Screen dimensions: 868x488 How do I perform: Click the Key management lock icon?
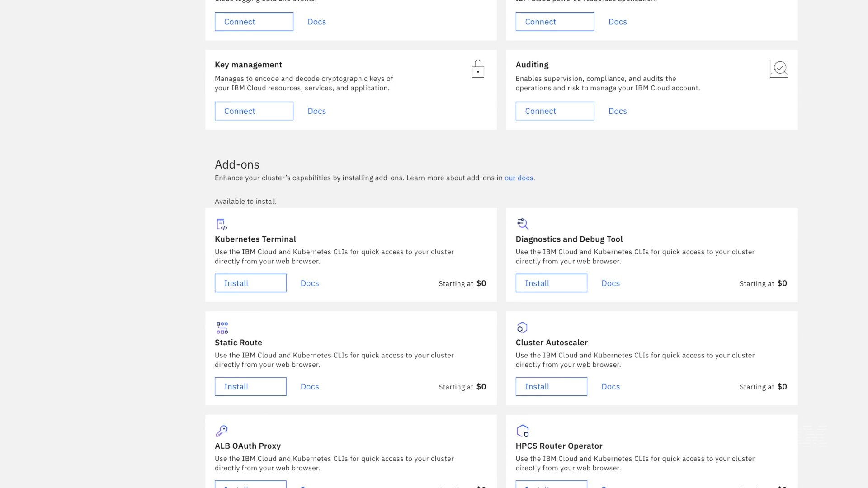(478, 69)
